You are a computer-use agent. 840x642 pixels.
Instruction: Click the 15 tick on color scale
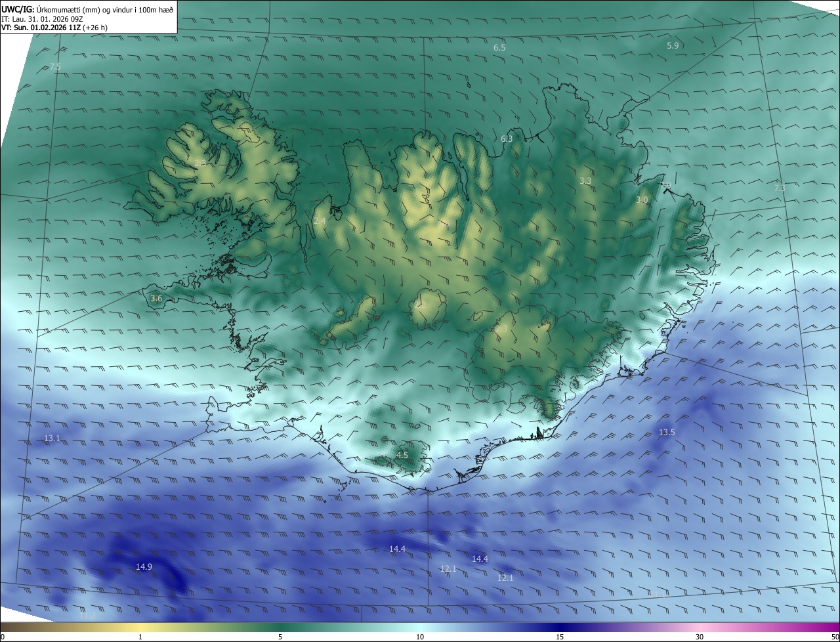(560, 637)
